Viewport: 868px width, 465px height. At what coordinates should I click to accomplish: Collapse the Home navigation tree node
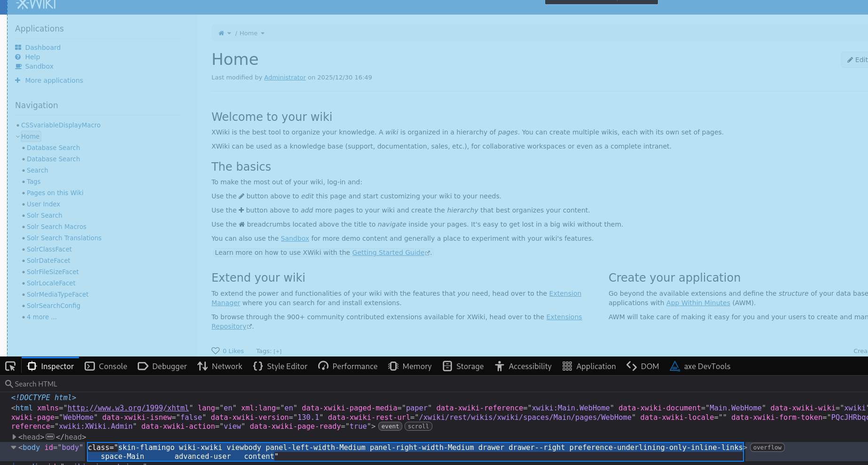point(18,137)
